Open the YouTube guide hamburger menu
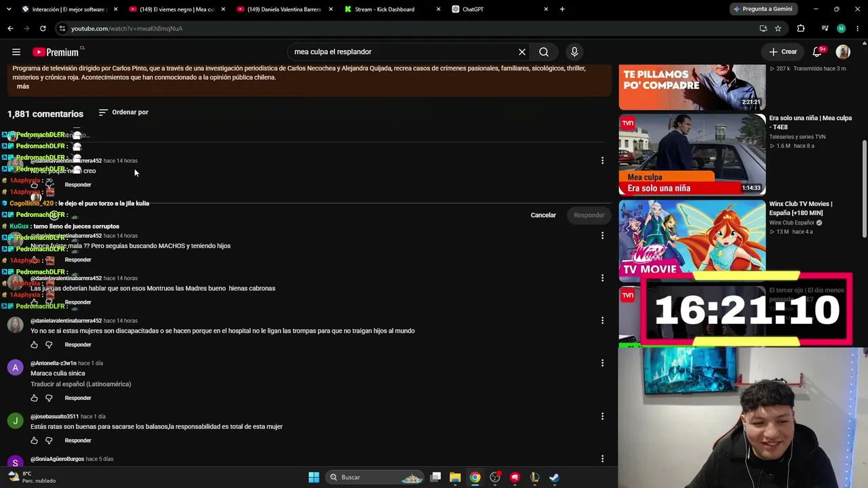This screenshot has height=488, width=868. tap(16, 52)
